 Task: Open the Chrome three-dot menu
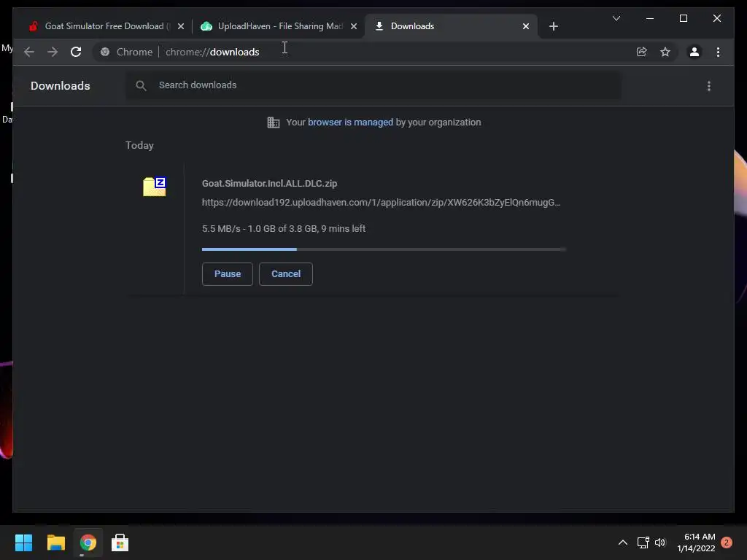click(x=718, y=52)
